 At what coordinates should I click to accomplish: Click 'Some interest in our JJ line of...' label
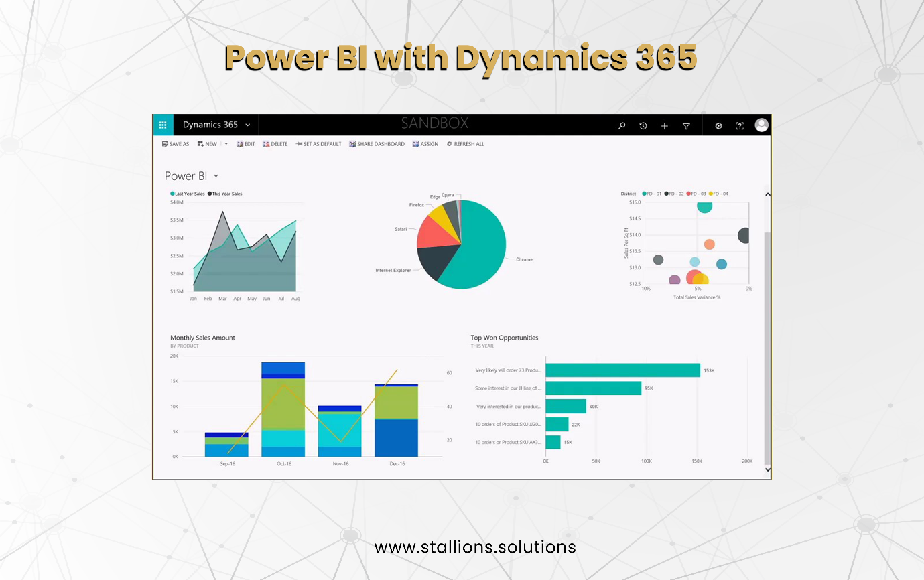point(508,388)
